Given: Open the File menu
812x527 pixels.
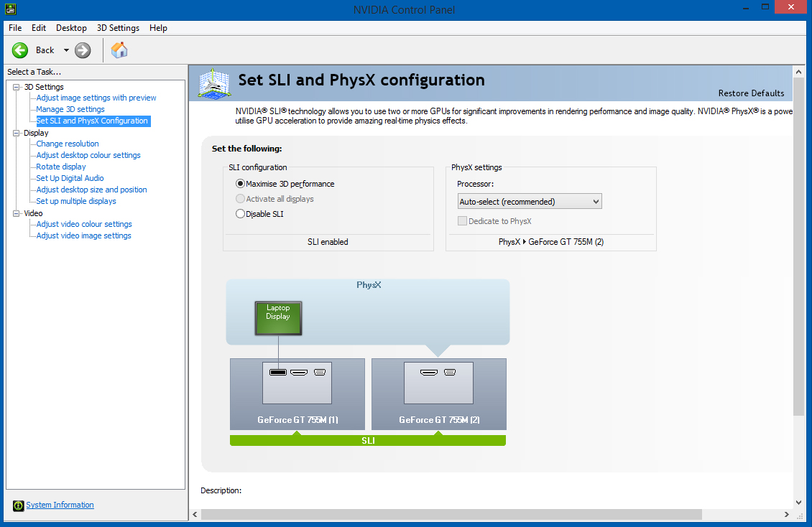Looking at the screenshot, I should [x=15, y=28].
